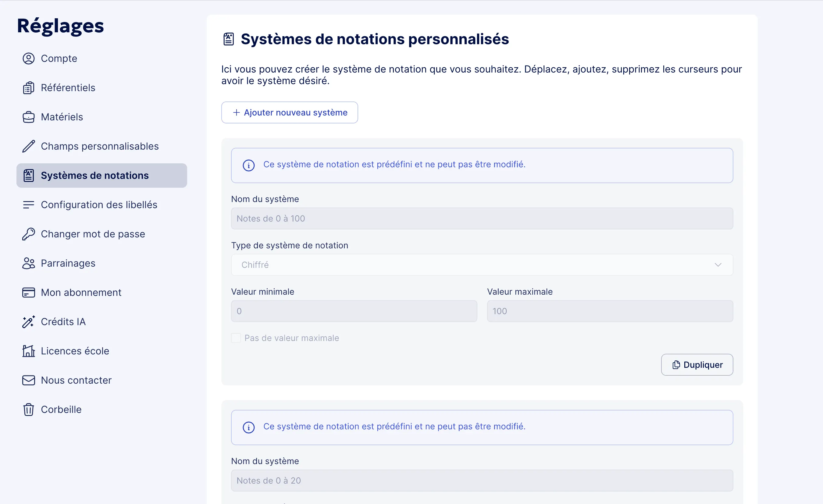The height and width of the screenshot is (504, 823).
Task: Click the Licences école building icon
Action: point(28,351)
